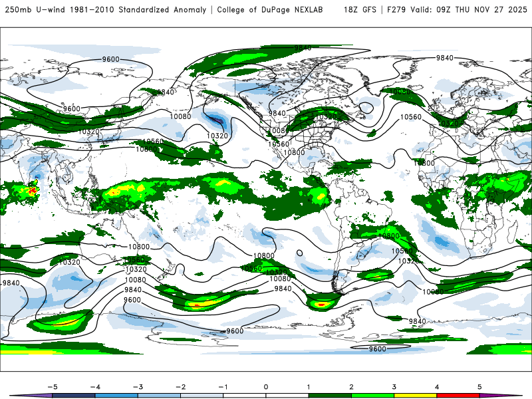The image size is (532, 399).
Task: Click the '10800' contour label over North Africa
Action: [x=424, y=163]
